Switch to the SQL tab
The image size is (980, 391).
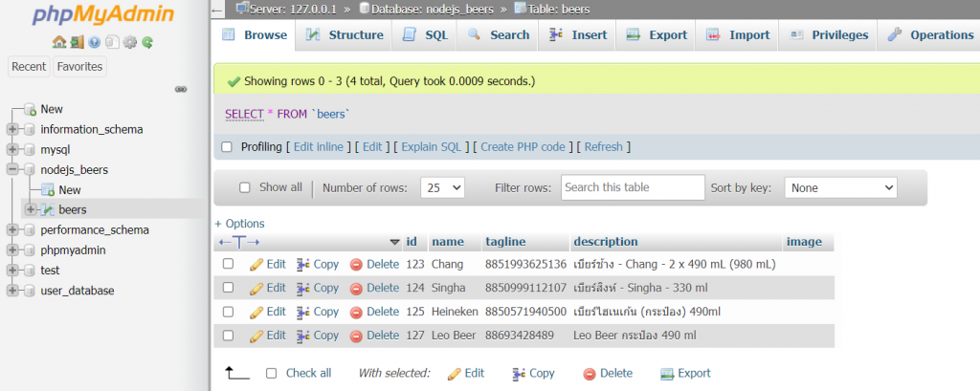click(425, 35)
